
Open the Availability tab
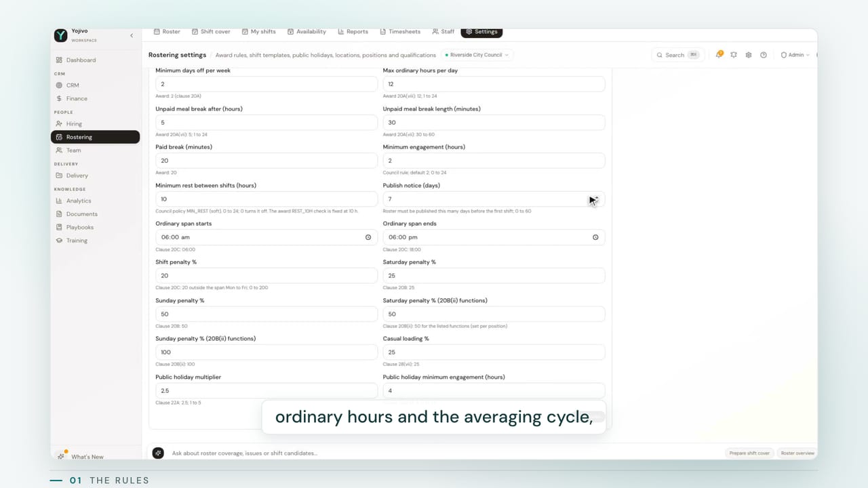tap(307, 32)
